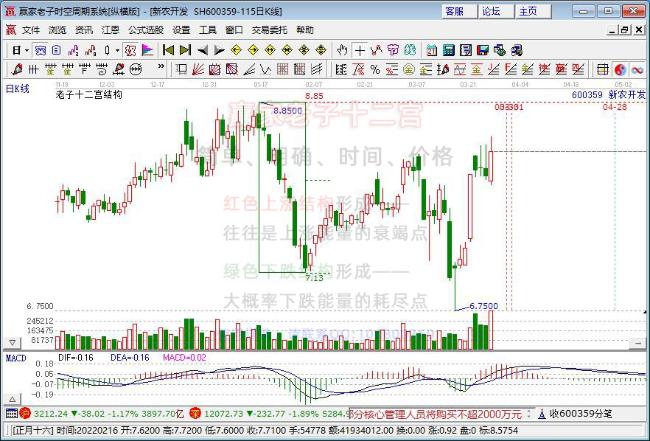Click the 老子十二宫结构 indicator label
Screen dimensions: 650x441
(89, 94)
